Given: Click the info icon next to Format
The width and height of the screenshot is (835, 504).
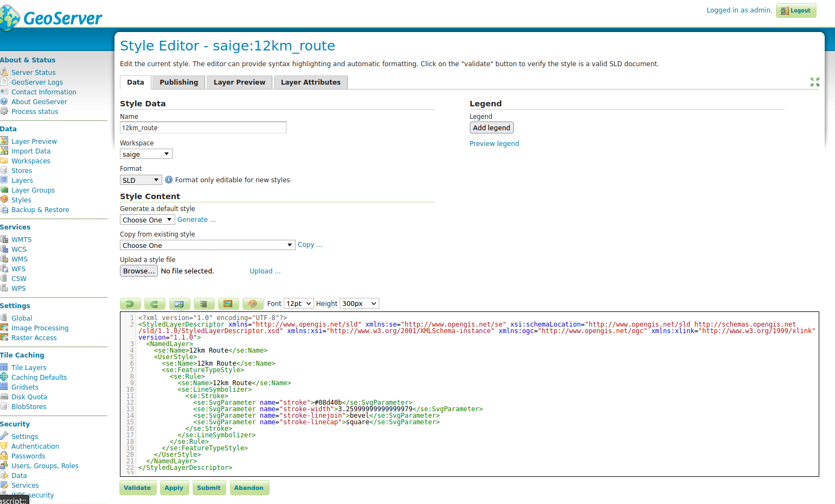Looking at the screenshot, I should pyautogui.click(x=169, y=180).
